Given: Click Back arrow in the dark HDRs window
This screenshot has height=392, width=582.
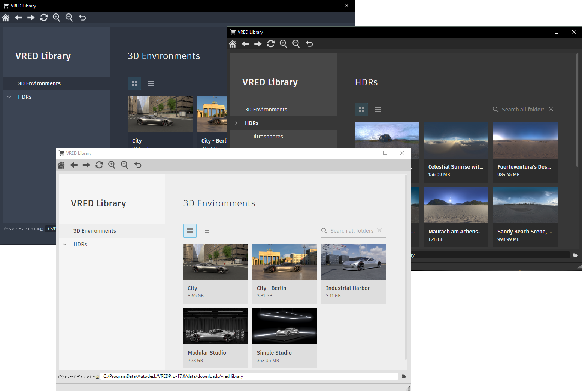Looking at the screenshot, I should 245,44.
